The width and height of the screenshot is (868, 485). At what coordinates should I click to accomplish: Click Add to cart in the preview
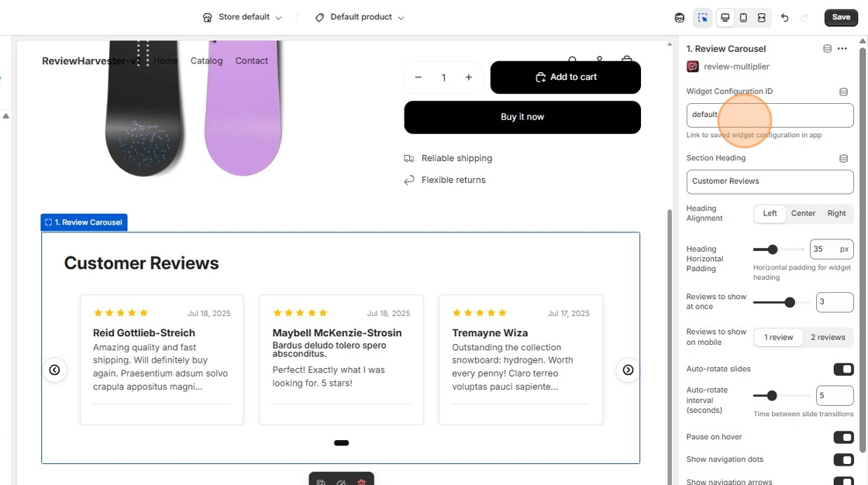[566, 77]
